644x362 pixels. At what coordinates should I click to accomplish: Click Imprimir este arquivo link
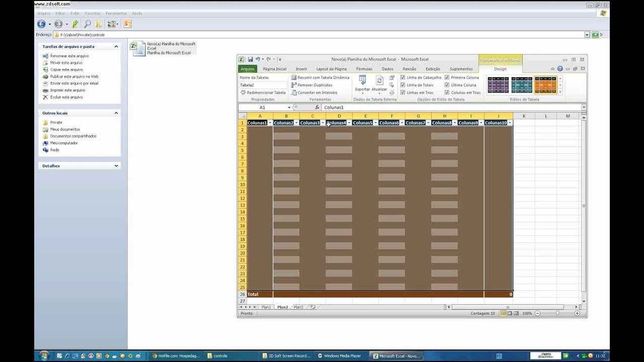pos(67,90)
